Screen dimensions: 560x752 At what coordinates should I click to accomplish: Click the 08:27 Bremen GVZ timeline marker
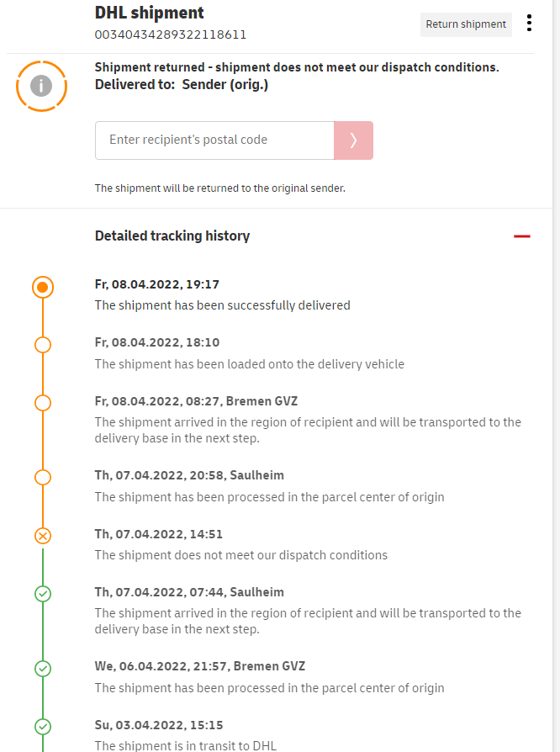(x=44, y=403)
